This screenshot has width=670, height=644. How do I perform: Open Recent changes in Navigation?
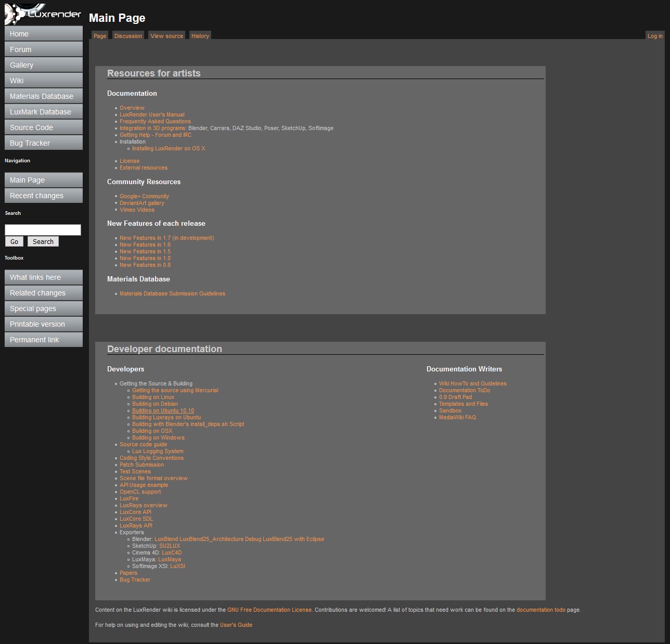coord(43,196)
